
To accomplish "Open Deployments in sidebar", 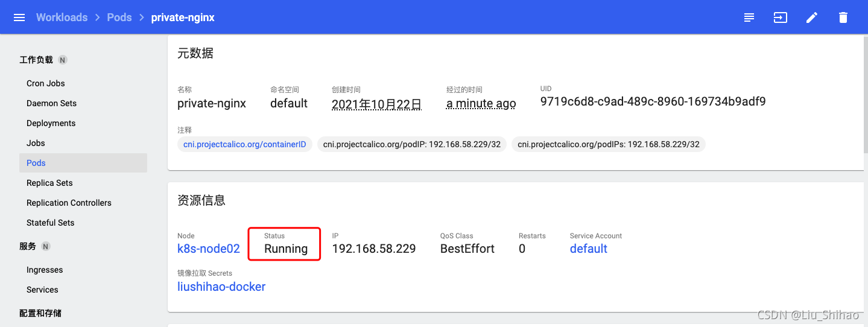I will 51,123.
